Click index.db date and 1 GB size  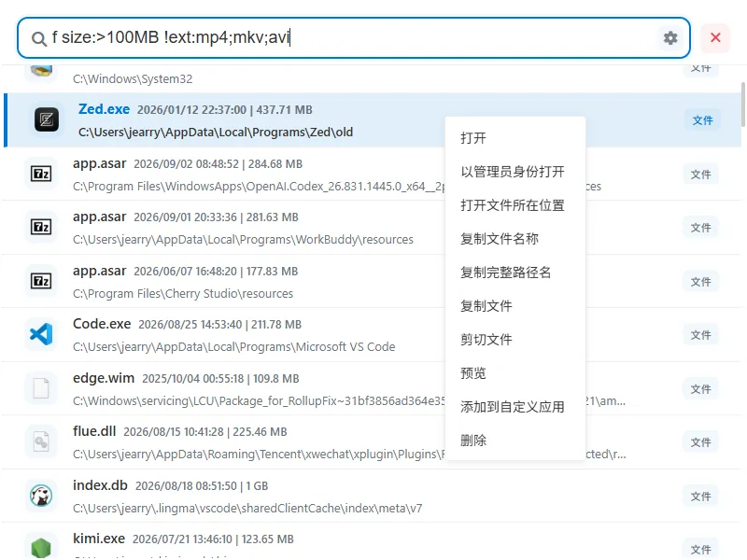coord(202,486)
